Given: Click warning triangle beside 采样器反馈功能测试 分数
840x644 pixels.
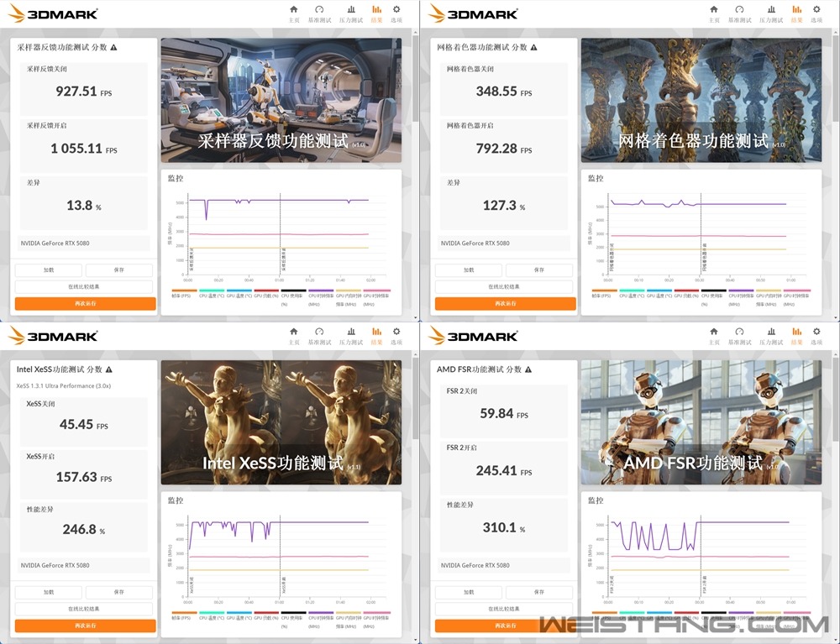Looking at the screenshot, I should [113, 48].
